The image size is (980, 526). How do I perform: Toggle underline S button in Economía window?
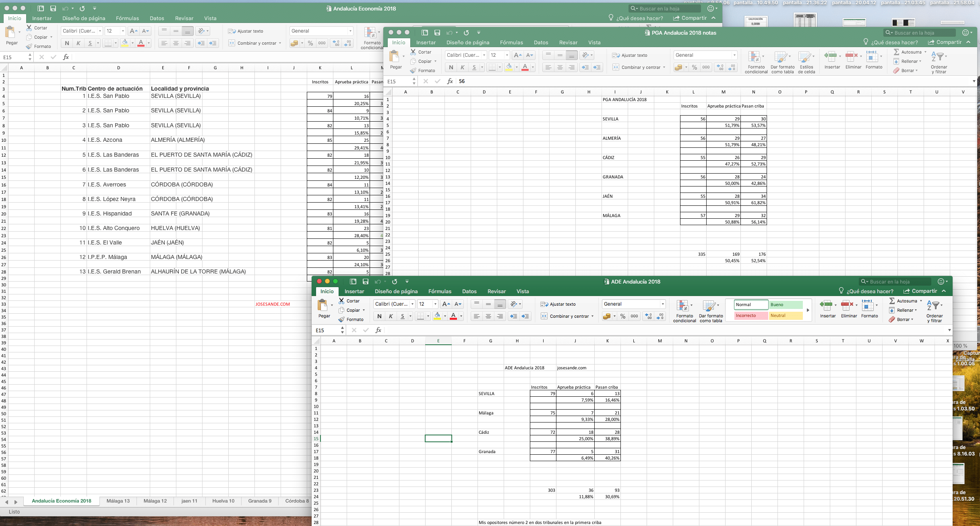[90, 43]
